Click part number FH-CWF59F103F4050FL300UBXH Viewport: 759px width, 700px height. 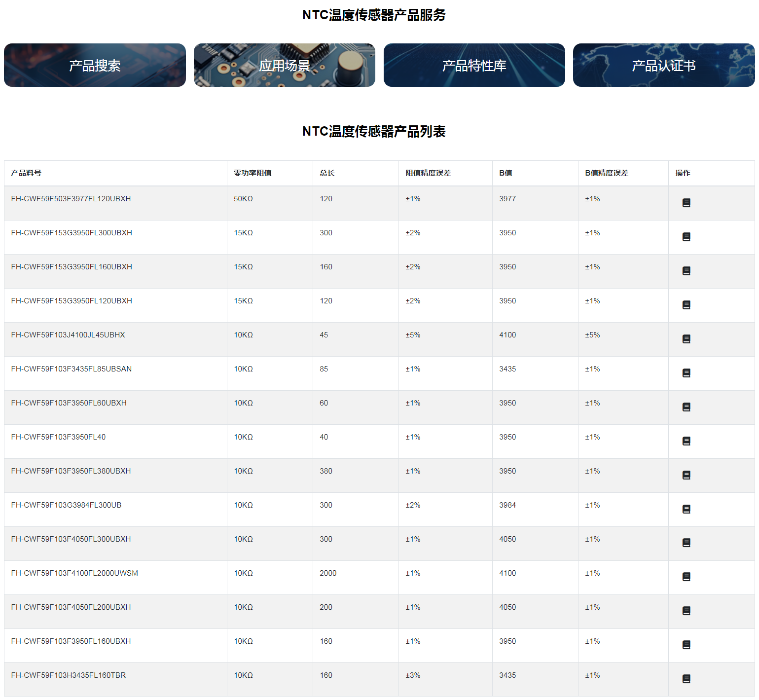71,539
